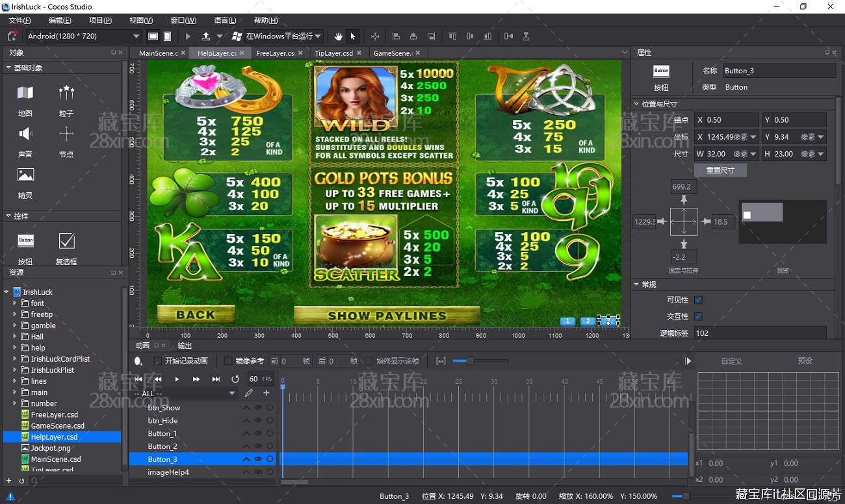Click the align left toolbar icon
Screen dimensions: 845x504
click(x=396, y=36)
